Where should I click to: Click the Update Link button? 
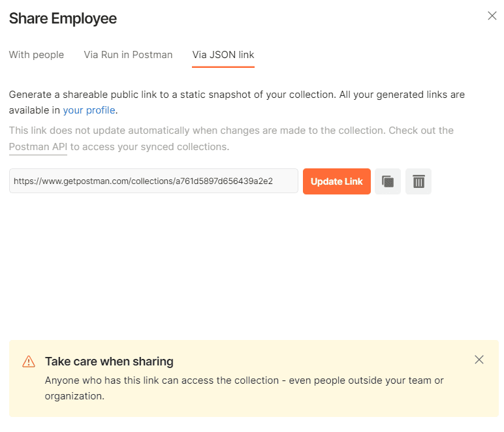pyautogui.click(x=336, y=181)
